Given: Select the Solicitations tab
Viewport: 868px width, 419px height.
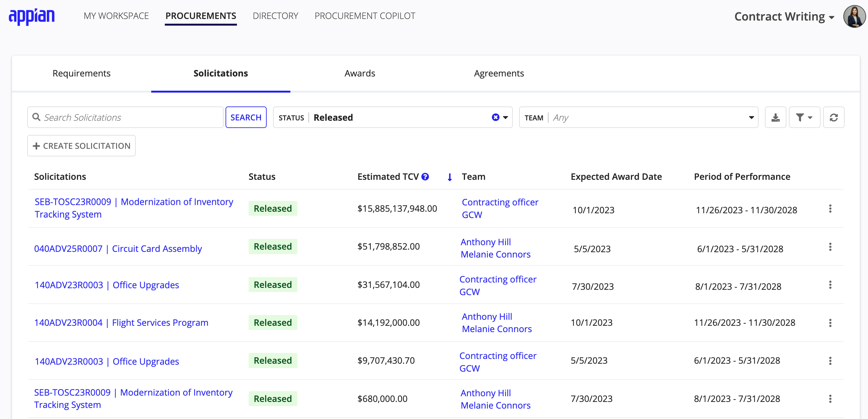Looking at the screenshot, I should click(221, 73).
